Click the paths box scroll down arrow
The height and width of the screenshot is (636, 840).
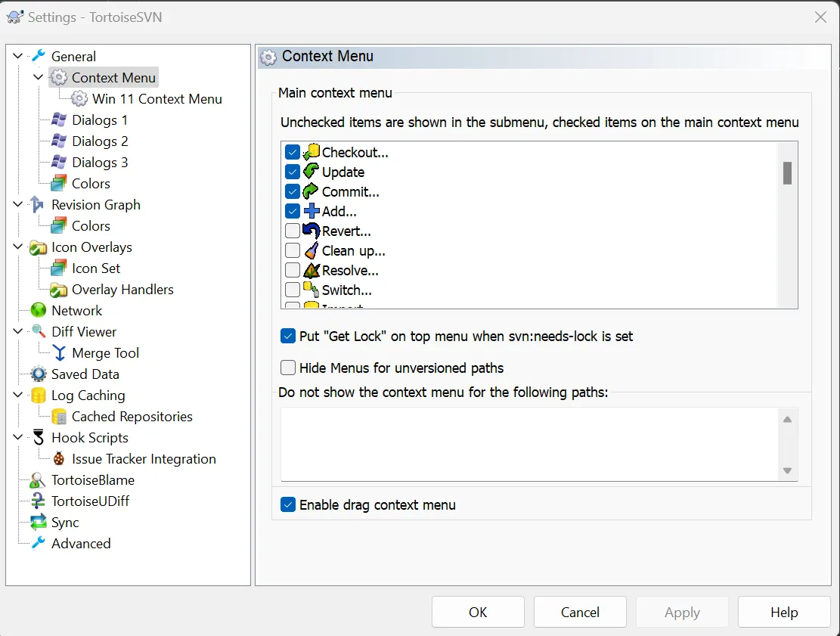pyautogui.click(x=787, y=470)
